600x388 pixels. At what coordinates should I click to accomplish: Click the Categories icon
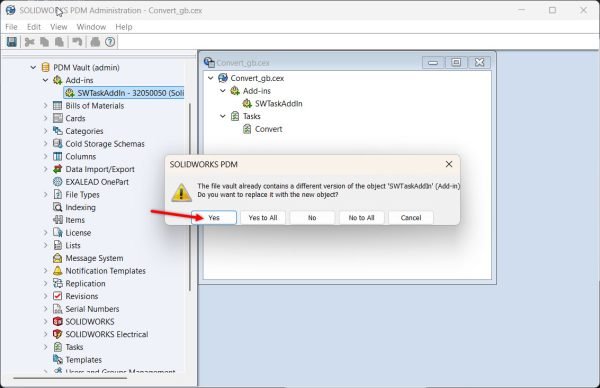(57, 131)
